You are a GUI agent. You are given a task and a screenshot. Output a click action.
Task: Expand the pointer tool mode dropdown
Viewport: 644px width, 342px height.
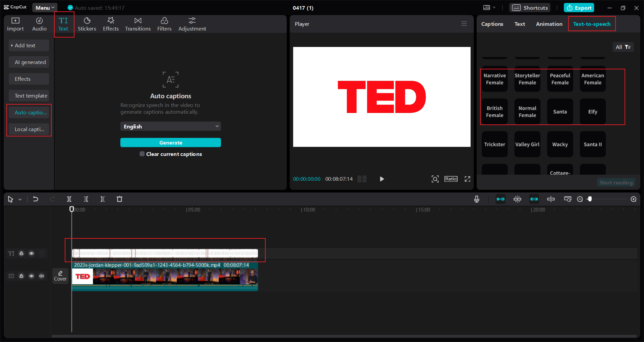click(x=20, y=199)
